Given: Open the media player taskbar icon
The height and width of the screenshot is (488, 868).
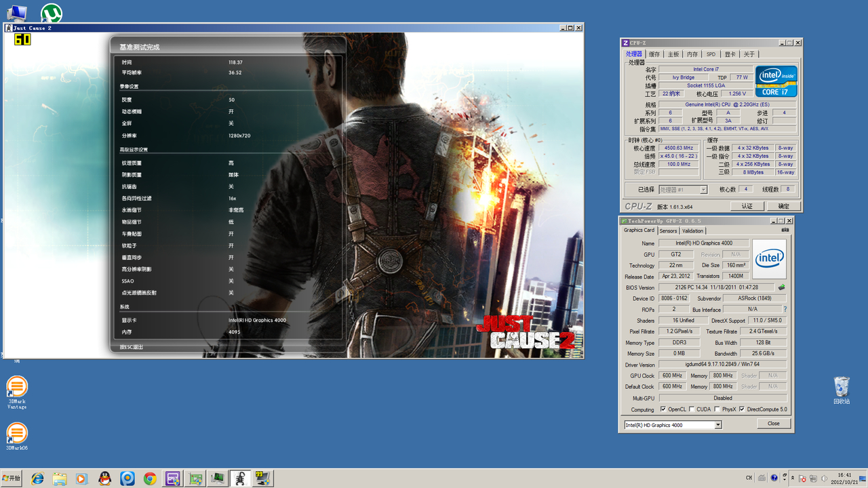Looking at the screenshot, I should [82, 479].
